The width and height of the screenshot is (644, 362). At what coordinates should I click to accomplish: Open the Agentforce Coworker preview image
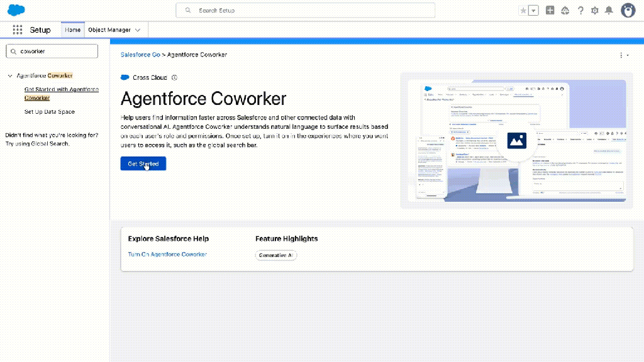point(517,140)
